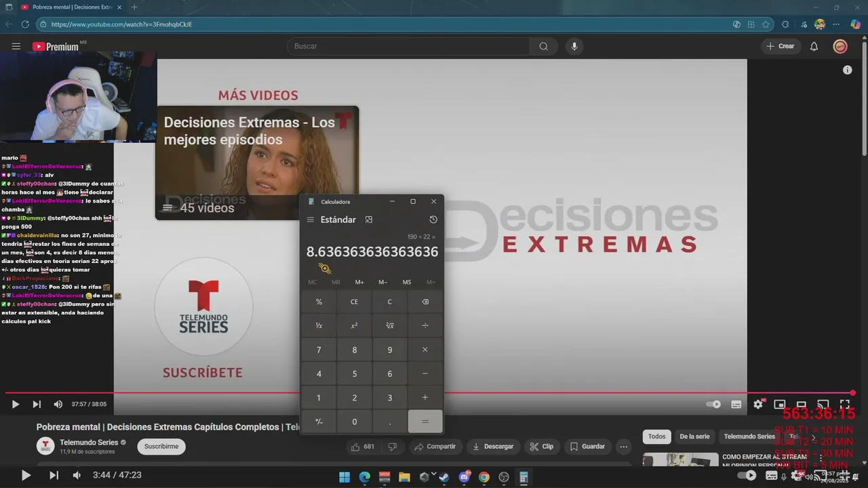Switch YouTube player to miniplayer
The height and width of the screenshot is (488, 868).
pyautogui.click(x=780, y=404)
